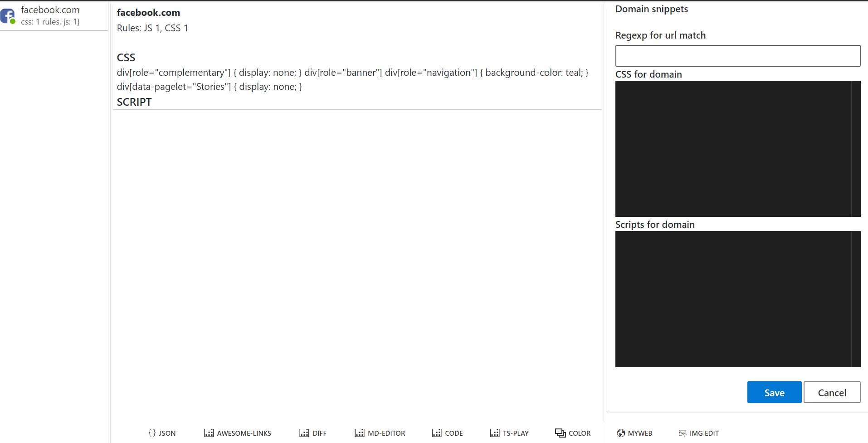Open the COLOR tool
The image size is (868, 443).
point(573,433)
